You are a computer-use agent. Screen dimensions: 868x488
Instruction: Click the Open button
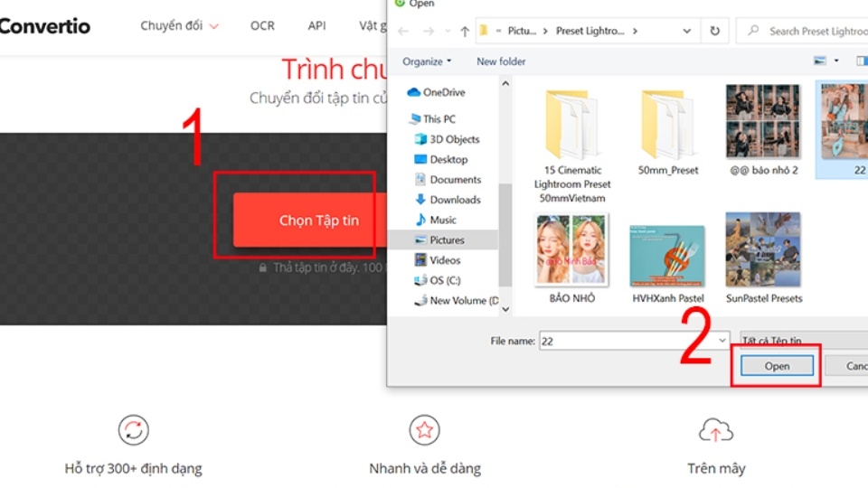coord(777,366)
